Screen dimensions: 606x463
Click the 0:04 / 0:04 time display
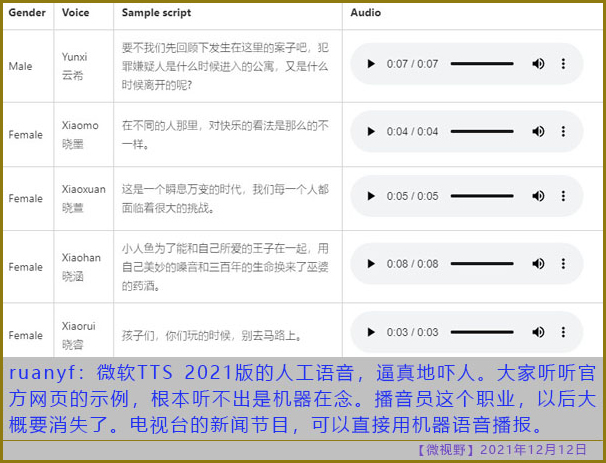(412, 131)
